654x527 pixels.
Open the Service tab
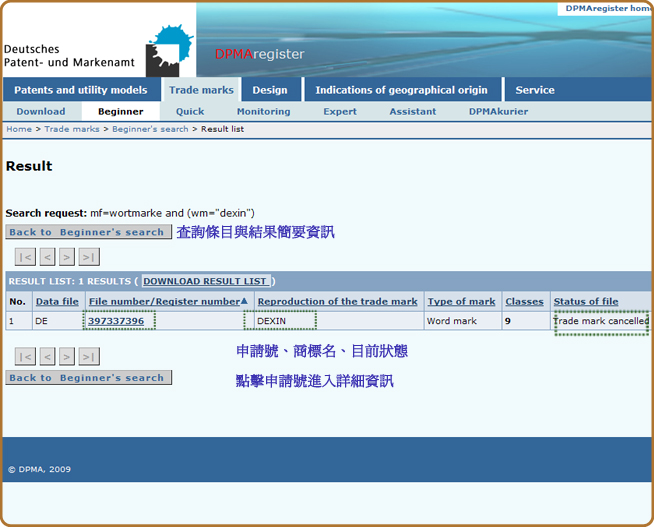pos(535,90)
